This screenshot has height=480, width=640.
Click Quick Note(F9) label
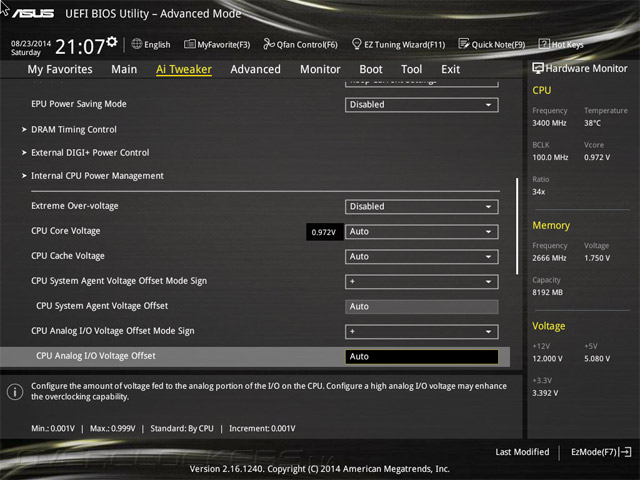[498, 44]
